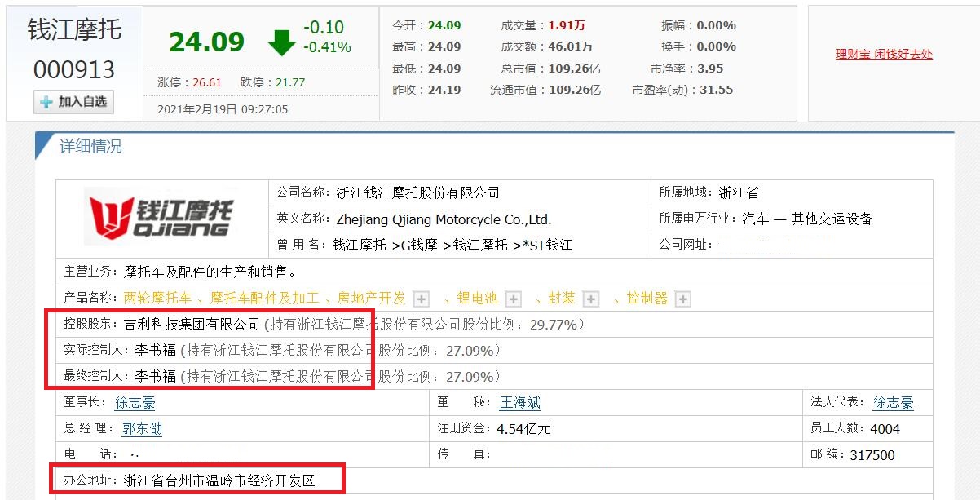Expand the plus box after 房地产开发
Viewport: 980px width, 500px height.
pyautogui.click(x=421, y=299)
